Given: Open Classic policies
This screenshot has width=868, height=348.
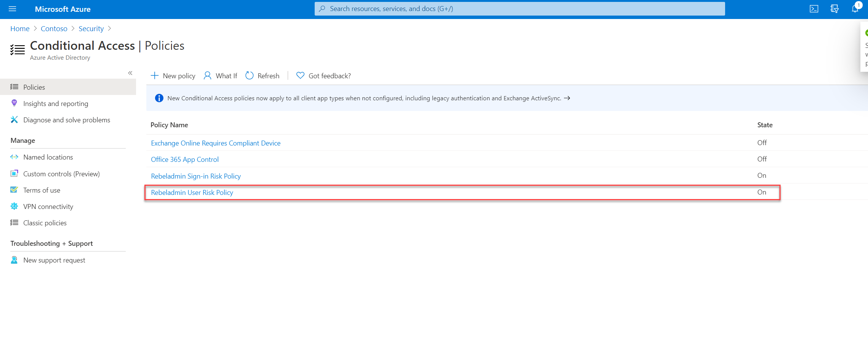Looking at the screenshot, I should (x=45, y=223).
